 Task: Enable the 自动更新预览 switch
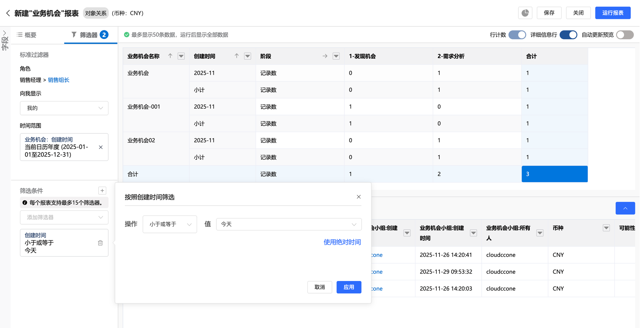pos(625,35)
